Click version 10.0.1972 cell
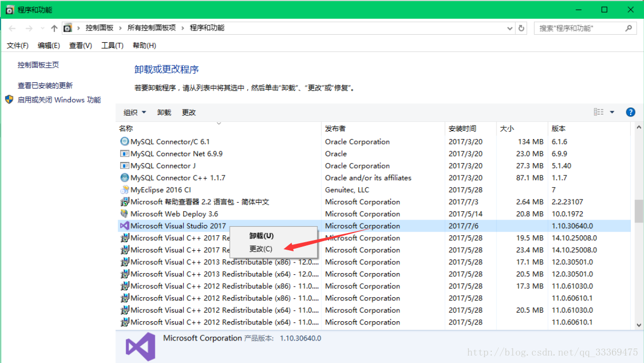Image resolution: width=644 pixels, height=363 pixels. click(x=568, y=214)
